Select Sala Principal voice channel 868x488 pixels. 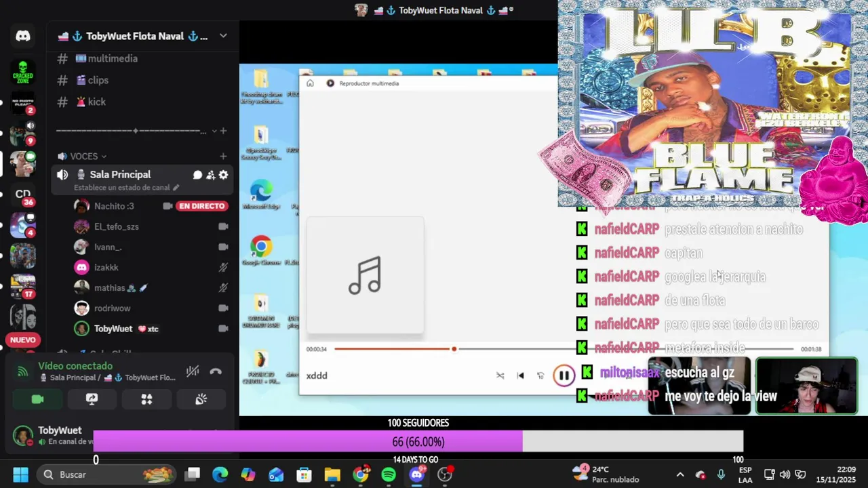pos(120,175)
